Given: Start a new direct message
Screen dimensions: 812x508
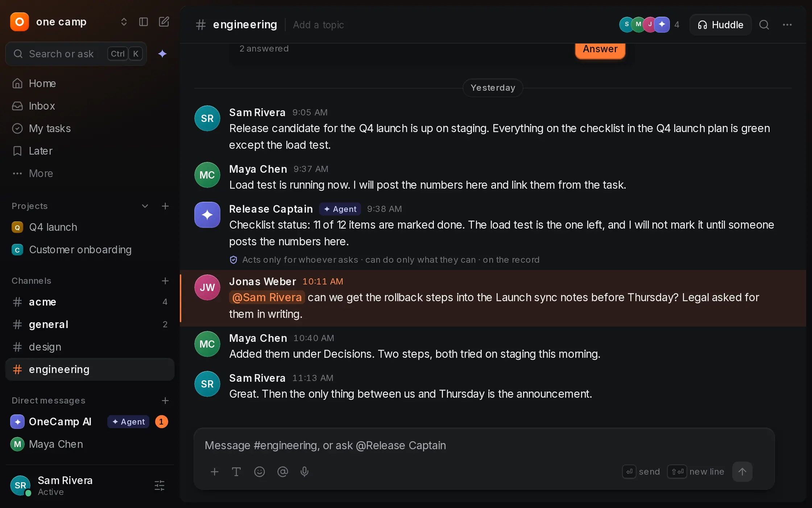Looking at the screenshot, I should tap(165, 401).
